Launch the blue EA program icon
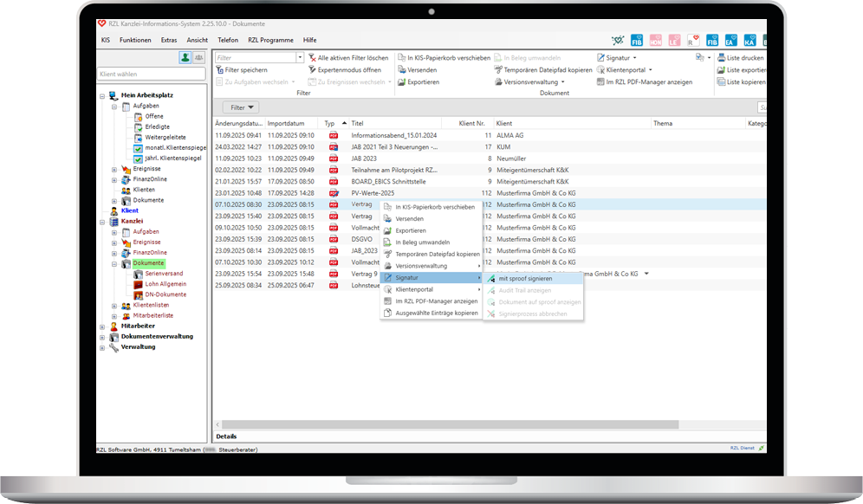Image resolution: width=863 pixels, height=504 pixels. (731, 40)
